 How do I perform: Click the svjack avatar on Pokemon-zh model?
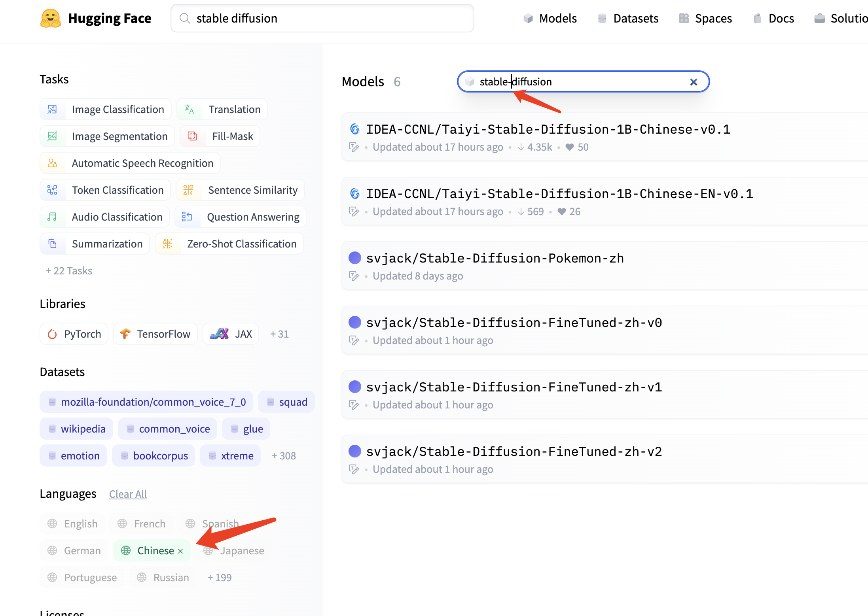click(355, 258)
